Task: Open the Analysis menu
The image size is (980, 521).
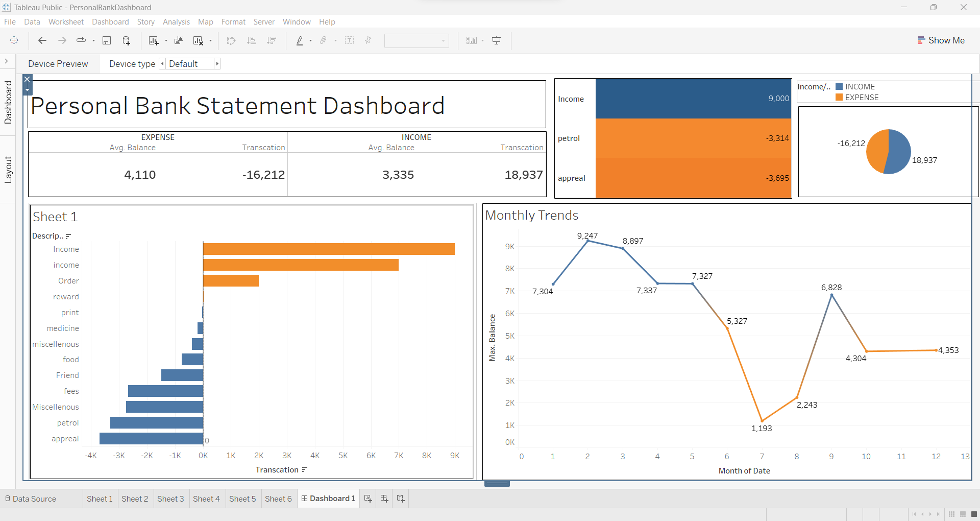Action: pos(176,22)
